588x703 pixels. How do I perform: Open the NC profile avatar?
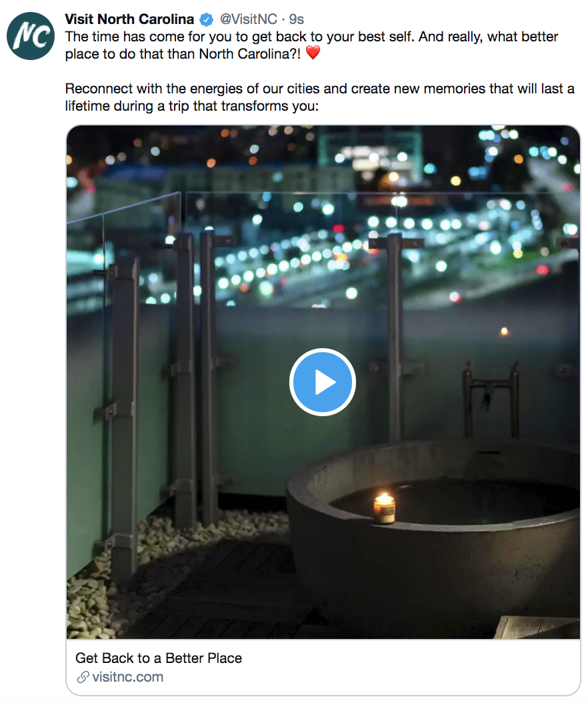(x=31, y=36)
